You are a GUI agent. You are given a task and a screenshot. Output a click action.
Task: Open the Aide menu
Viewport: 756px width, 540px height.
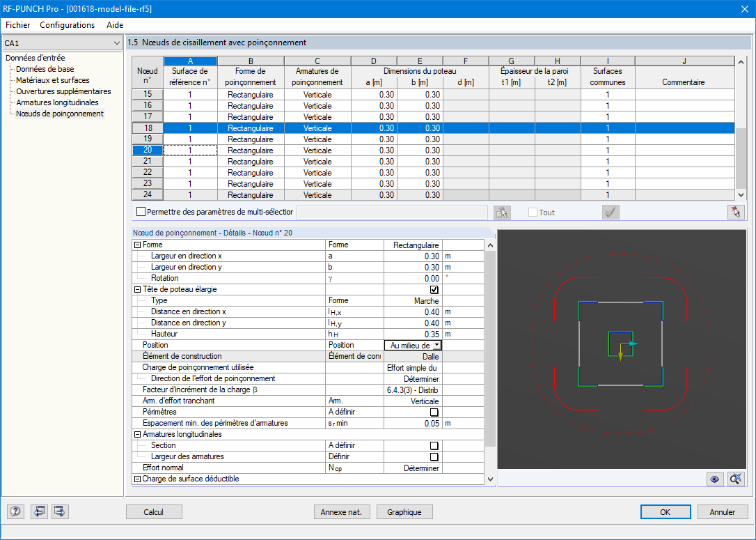click(115, 25)
